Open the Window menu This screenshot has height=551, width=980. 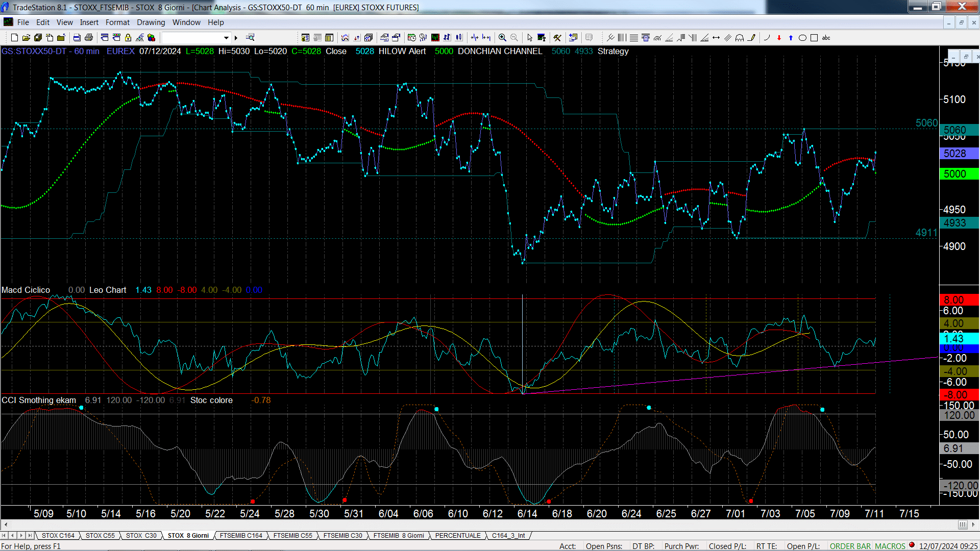[186, 22]
